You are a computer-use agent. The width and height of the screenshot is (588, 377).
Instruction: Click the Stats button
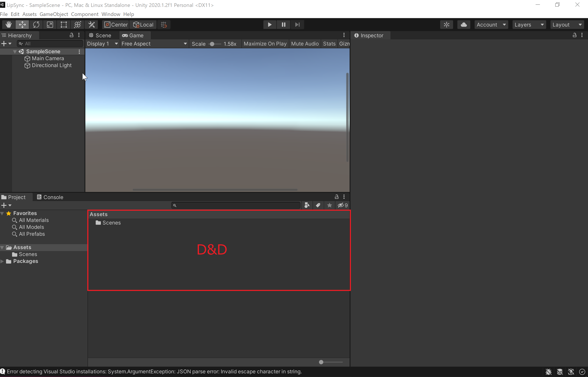[329, 44]
